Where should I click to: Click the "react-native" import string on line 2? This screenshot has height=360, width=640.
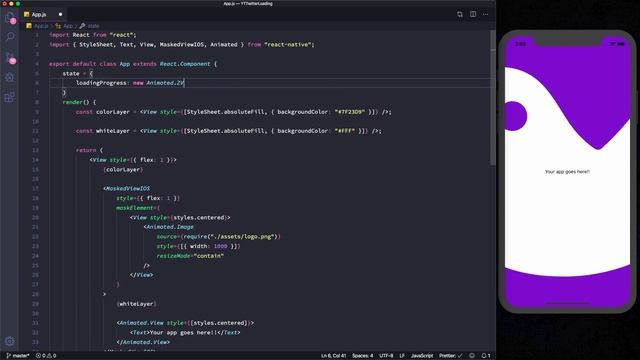289,44
